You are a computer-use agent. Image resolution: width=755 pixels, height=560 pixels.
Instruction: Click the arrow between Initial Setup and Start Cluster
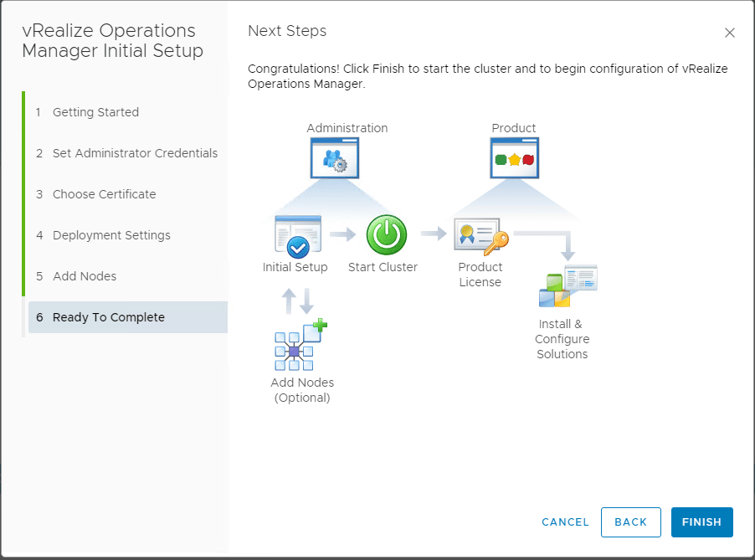point(343,234)
